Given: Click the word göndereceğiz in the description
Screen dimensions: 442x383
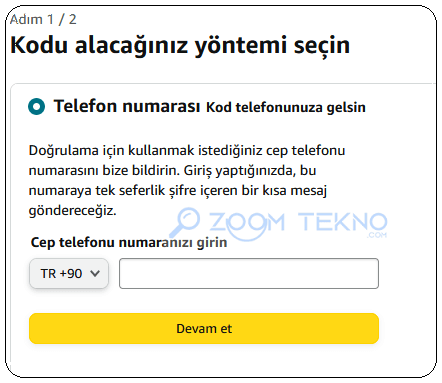Looking at the screenshot, I should [x=72, y=211].
